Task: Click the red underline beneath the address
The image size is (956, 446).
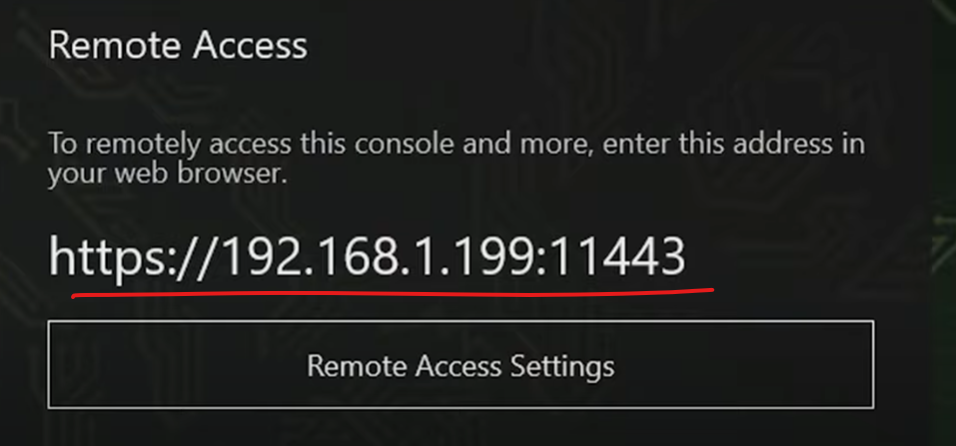Action: (x=393, y=293)
